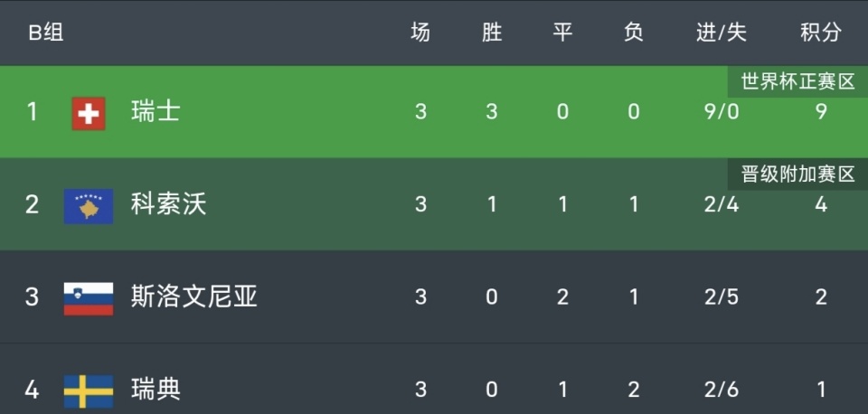Screen dimensions: 868x414
Task: Click the 场 column header
Action: pyautogui.click(x=420, y=33)
